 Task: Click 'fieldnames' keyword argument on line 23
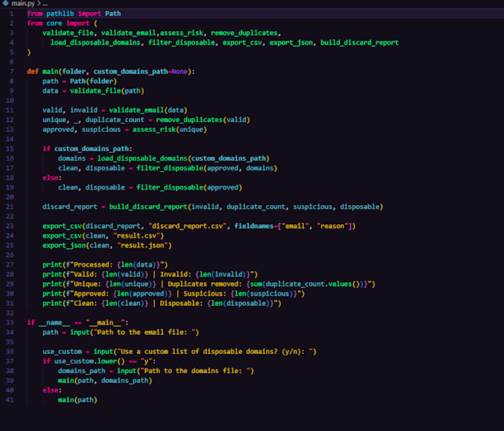click(254, 226)
